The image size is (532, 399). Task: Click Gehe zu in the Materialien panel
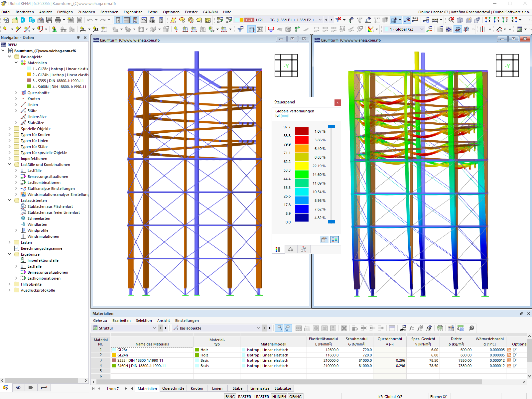point(100,321)
